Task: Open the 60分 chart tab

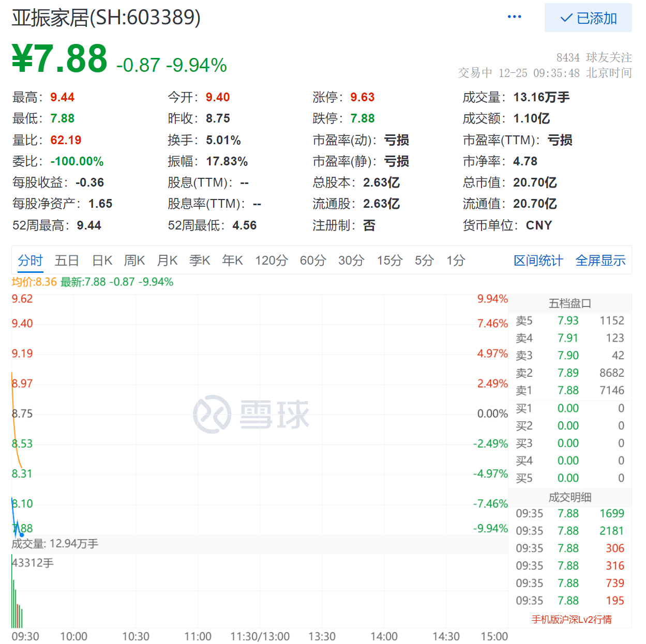Action: [313, 260]
